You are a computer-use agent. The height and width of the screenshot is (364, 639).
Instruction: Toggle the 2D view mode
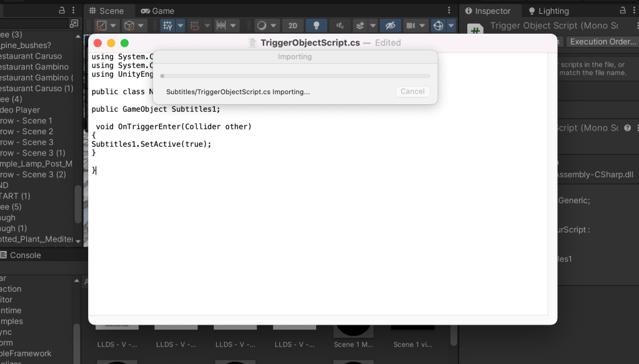(292, 26)
